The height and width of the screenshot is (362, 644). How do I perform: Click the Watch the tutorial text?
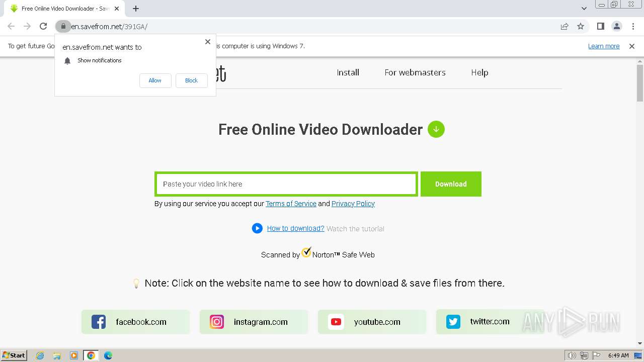click(x=355, y=229)
